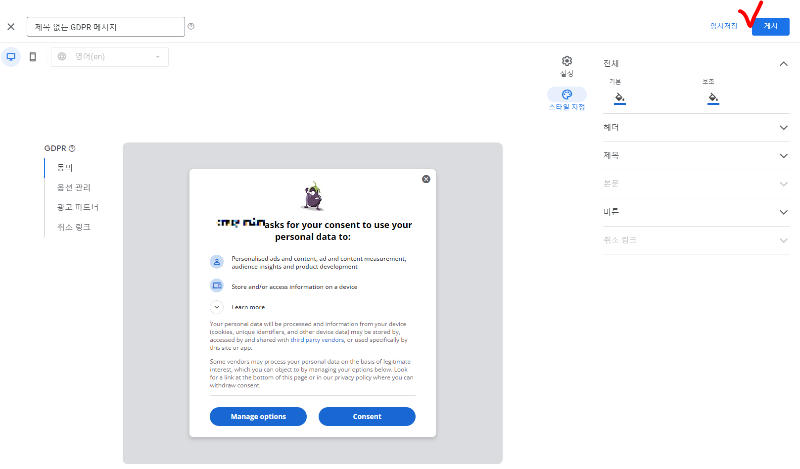The image size is (800, 469).
Task: Pick the 보조 secondary fill color
Action: (x=713, y=97)
